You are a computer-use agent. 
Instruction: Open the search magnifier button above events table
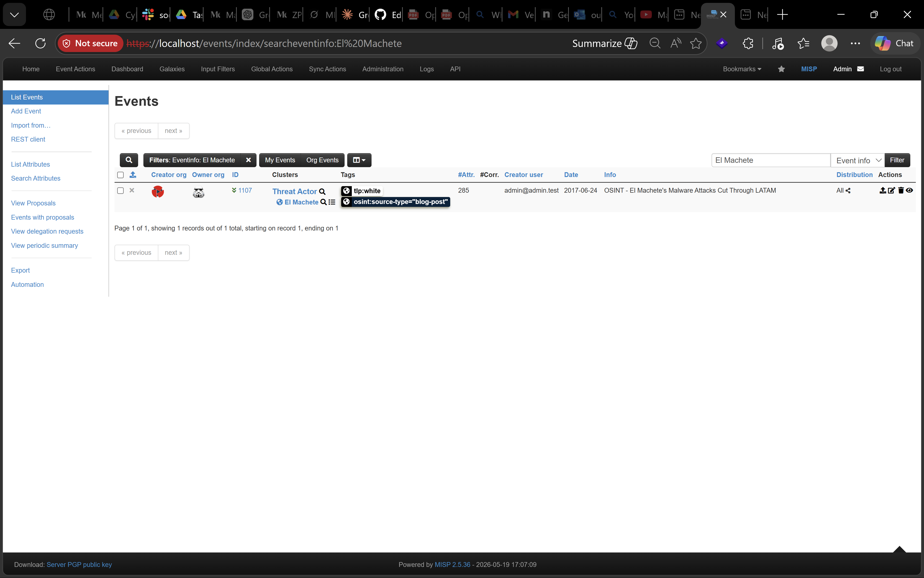pyautogui.click(x=129, y=160)
